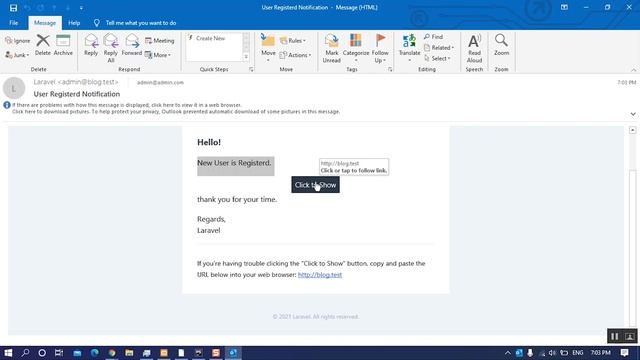
Task: Select the 'New User is Registerd.' text
Action: pyautogui.click(x=234, y=163)
